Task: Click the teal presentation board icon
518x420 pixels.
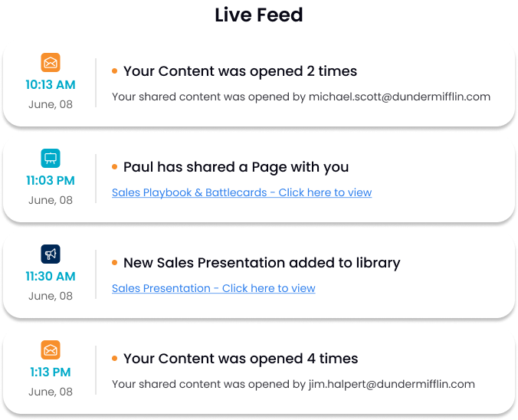Action: coord(51,158)
